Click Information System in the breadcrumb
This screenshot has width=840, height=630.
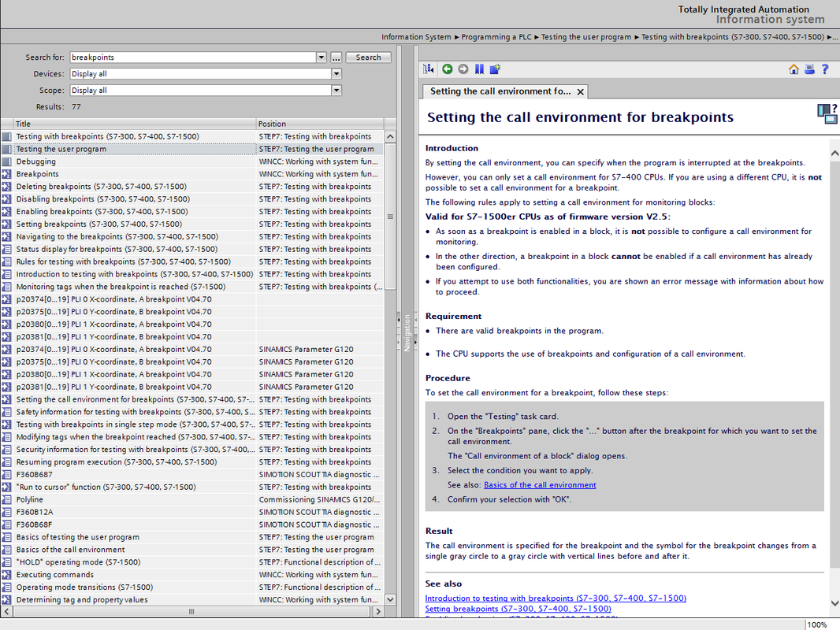coord(416,37)
